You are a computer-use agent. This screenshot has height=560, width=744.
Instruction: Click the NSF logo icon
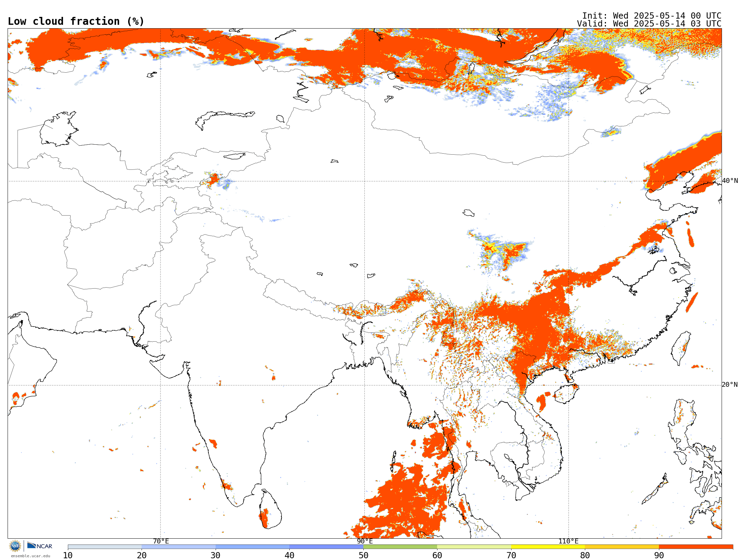15,546
